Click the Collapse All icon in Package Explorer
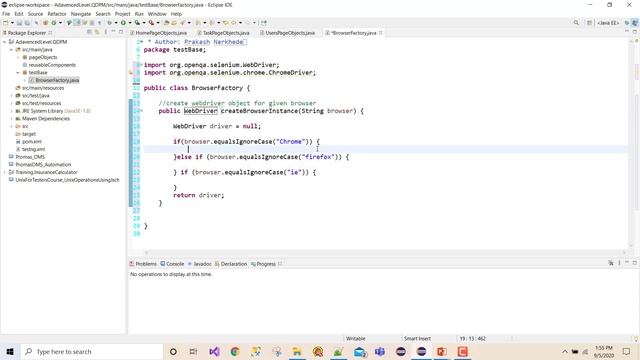This screenshot has height=360, width=640. [89, 32]
